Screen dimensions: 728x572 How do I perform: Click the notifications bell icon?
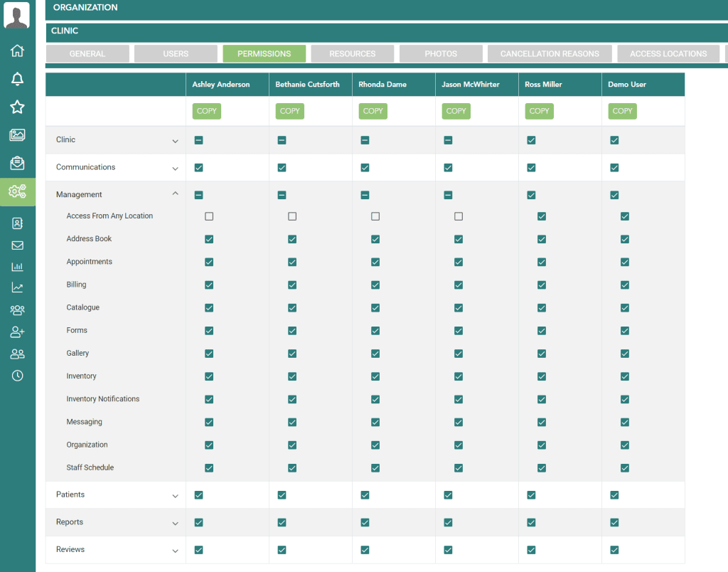(x=17, y=79)
